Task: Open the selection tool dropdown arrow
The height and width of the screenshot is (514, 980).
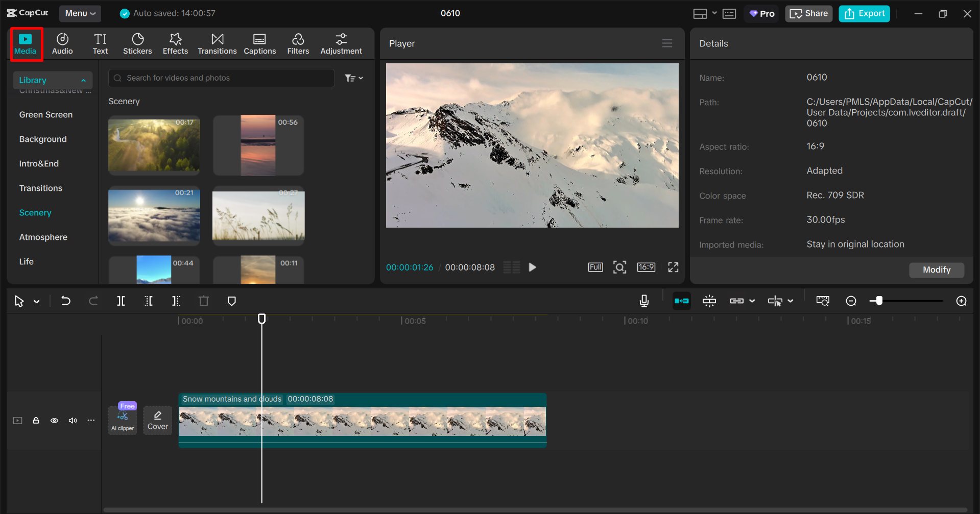Action: pos(36,301)
